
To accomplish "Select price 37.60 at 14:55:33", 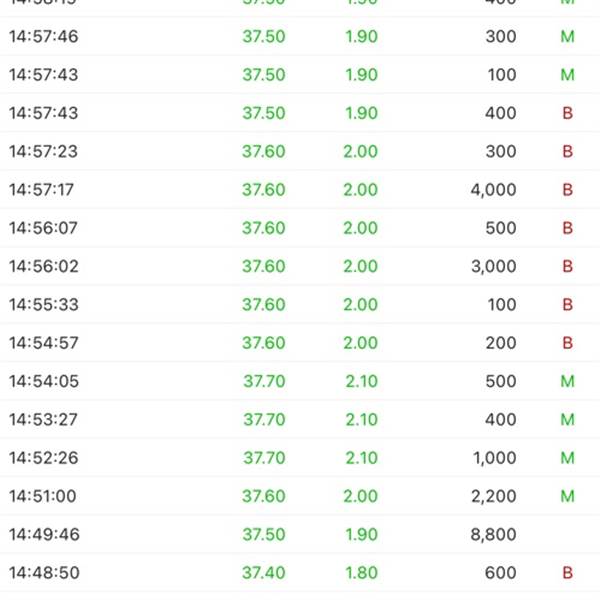I will tap(264, 305).
